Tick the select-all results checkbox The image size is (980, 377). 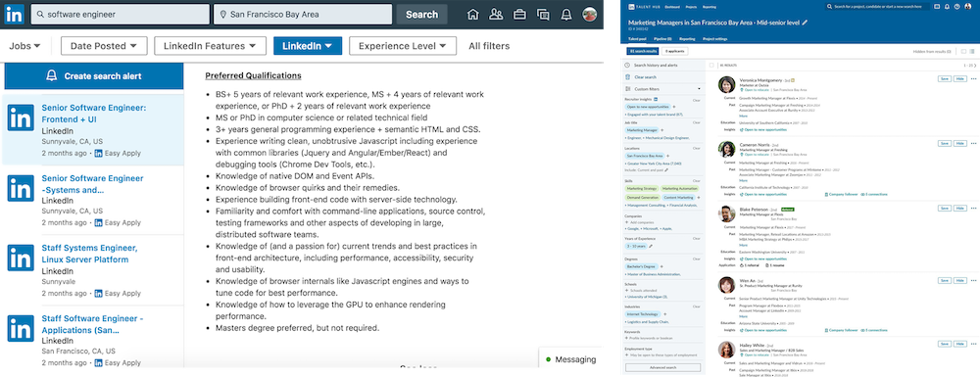tap(711, 65)
